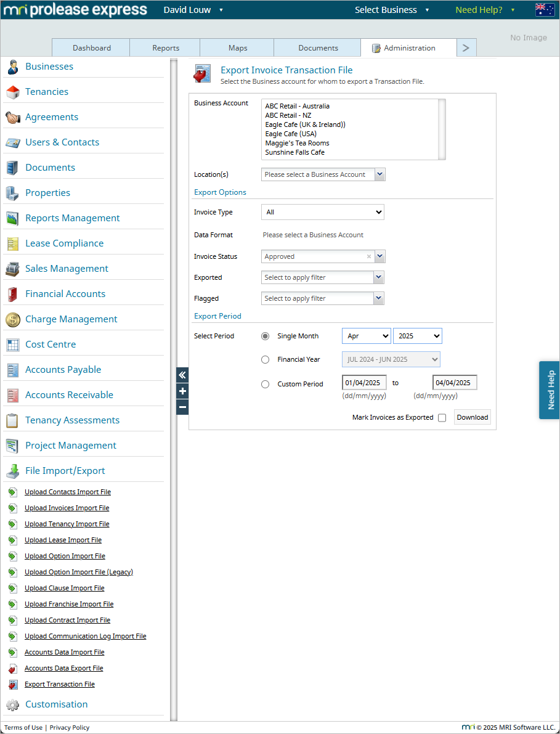560x734 pixels.
Task: Switch to the Dashboard tab
Action: [x=91, y=47]
